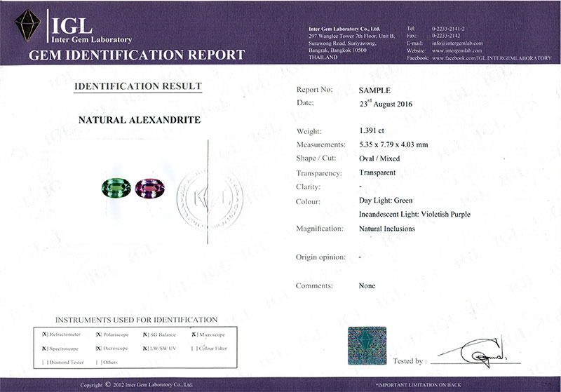Toggle the Spectroscope checkbox
Image resolution: width=561 pixels, height=392 pixels.
pos(45,349)
